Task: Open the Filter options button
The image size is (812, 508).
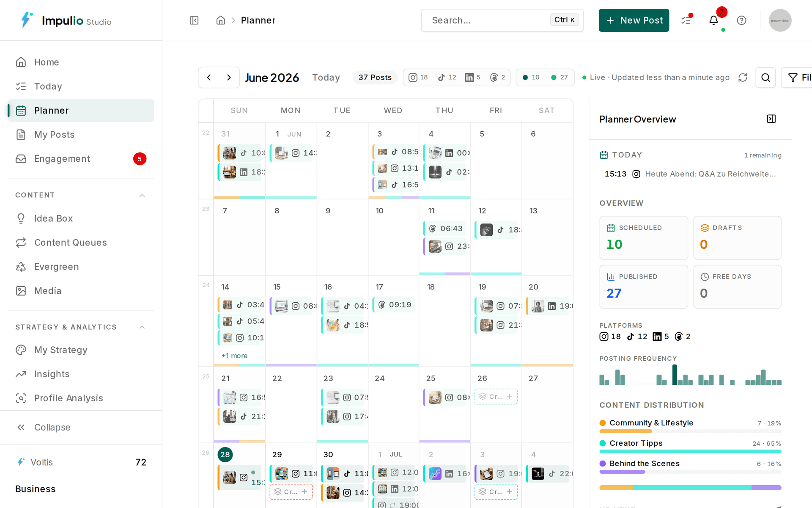Action: pyautogui.click(x=797, y=77)
